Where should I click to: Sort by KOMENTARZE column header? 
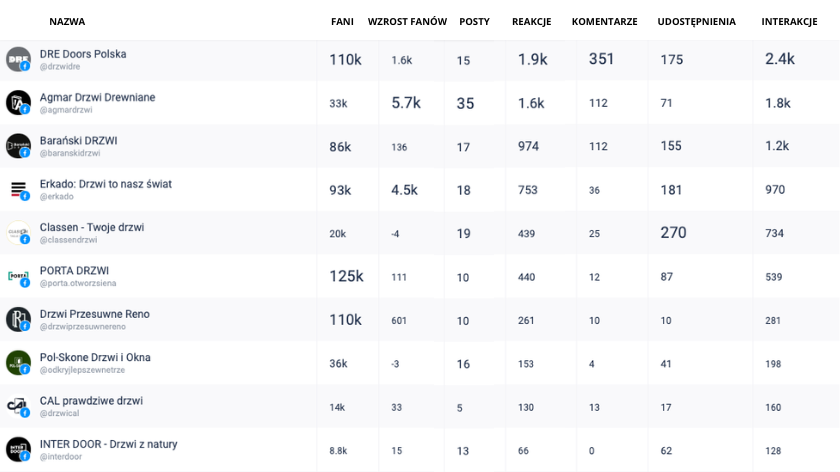604,21
